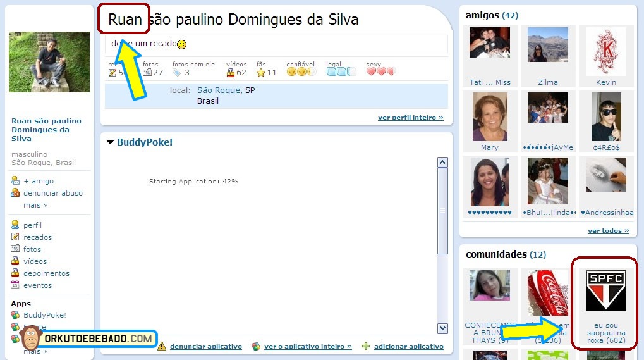Click the recados notepad icon in the sidebar
The height and width of the screenshot is (360, 644).
[x=15, y=237]
